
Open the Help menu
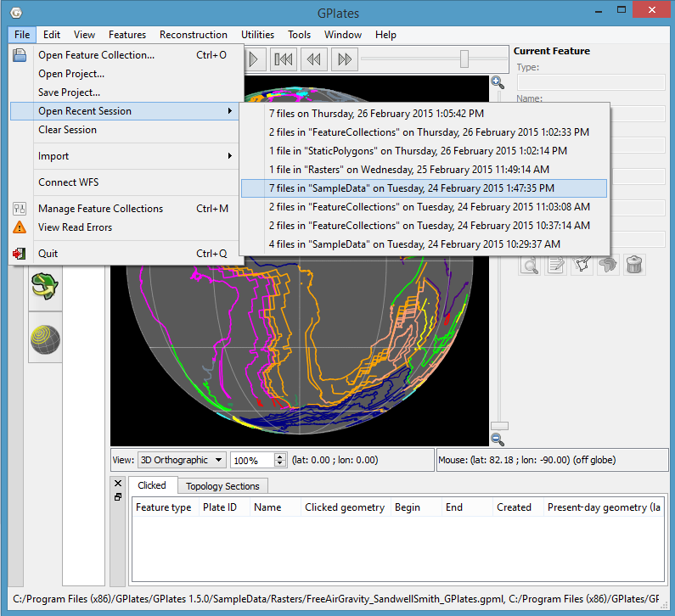tap(385, 35)
